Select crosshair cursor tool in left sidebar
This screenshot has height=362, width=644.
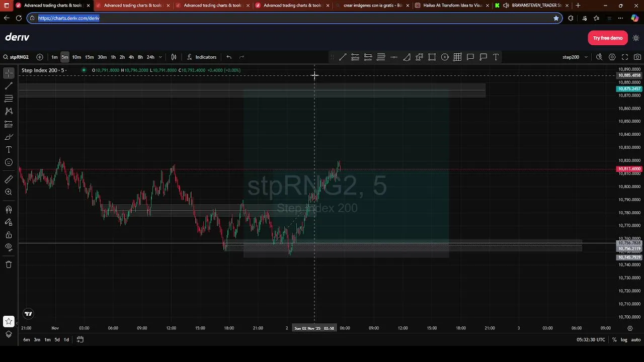[9, 73]
